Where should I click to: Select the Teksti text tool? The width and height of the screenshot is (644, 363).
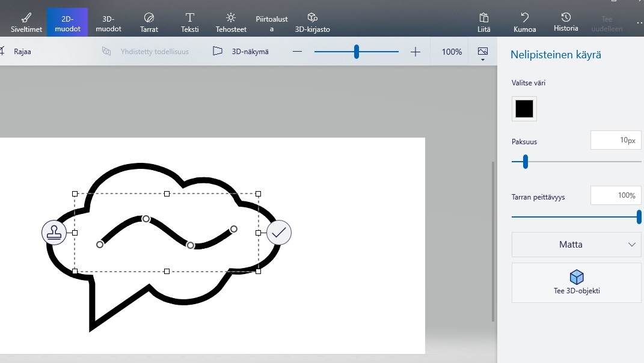tap(190, 22)
